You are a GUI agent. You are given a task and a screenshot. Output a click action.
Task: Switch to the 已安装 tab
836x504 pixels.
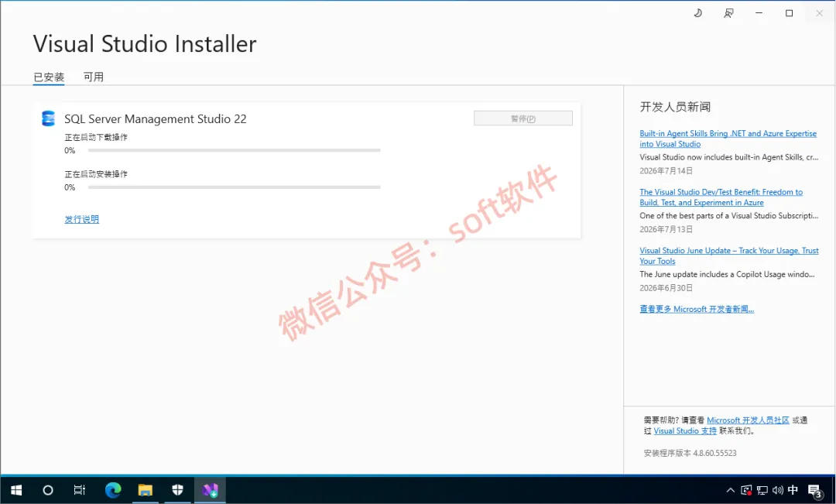pos(49,77)
